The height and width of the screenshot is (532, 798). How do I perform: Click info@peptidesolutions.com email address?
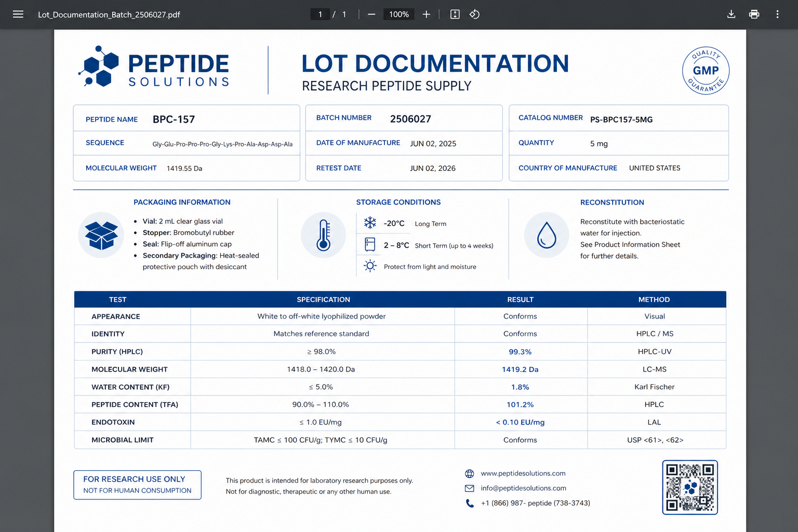click(524, 488)
